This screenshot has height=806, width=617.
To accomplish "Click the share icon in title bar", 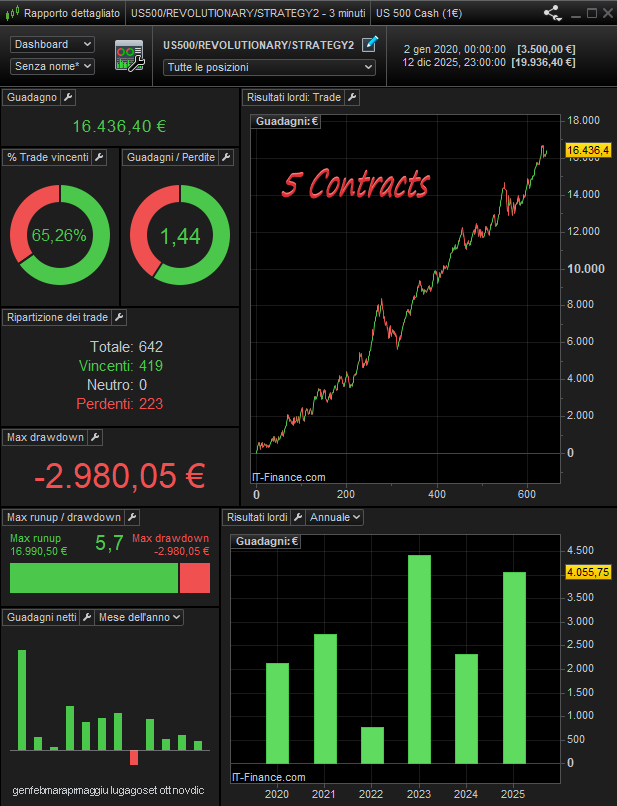I will pos(552,13).
